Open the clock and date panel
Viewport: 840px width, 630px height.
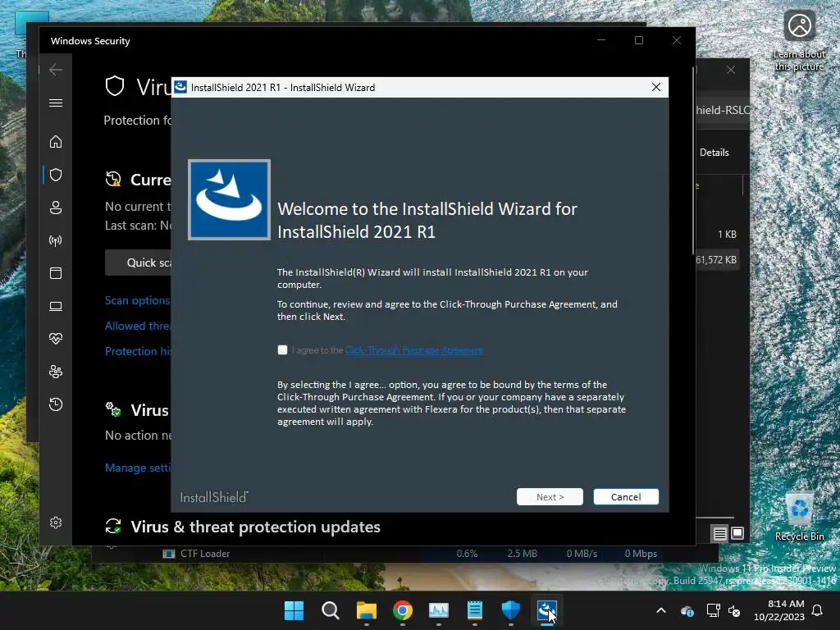(x=779, y=610)
